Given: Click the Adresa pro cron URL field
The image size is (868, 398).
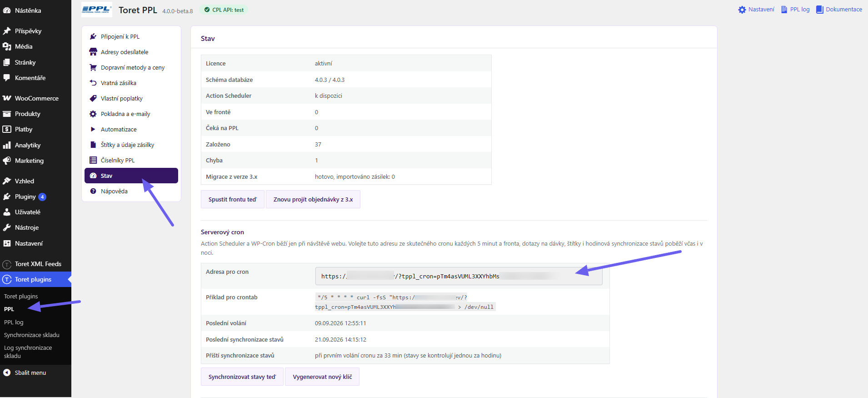Looking at the screenshot, I should point(459,276).
